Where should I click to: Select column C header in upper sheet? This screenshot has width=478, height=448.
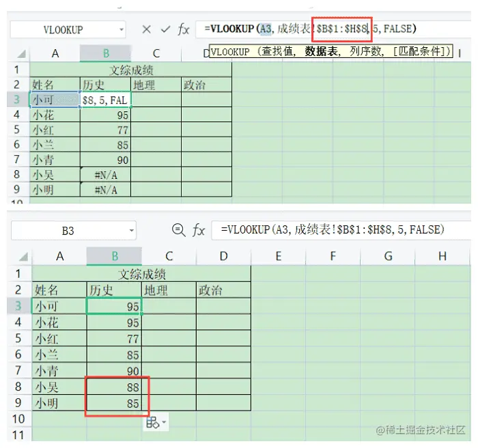click(x=156, y=53)
